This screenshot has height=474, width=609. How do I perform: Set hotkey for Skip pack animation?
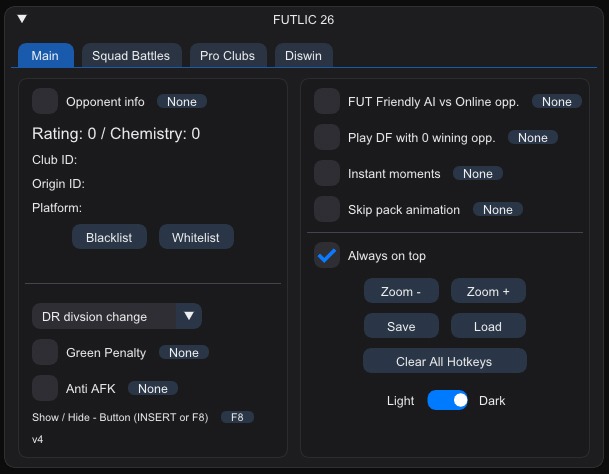coord(497,210)
